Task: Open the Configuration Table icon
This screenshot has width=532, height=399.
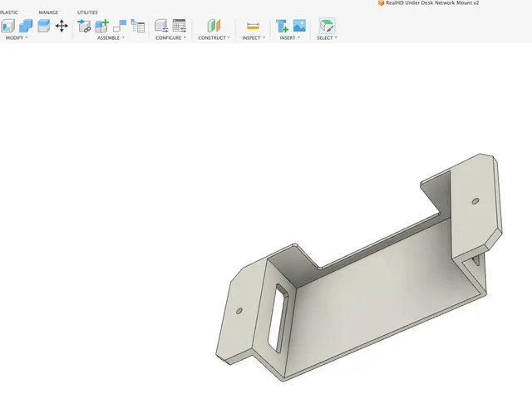Action: coord(180,26)
